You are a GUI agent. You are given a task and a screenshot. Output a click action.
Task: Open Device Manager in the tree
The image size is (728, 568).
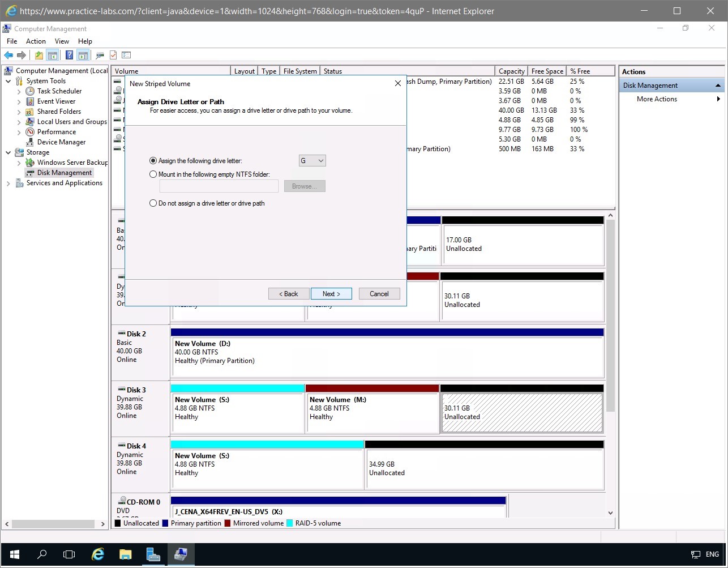coord(61,142)
